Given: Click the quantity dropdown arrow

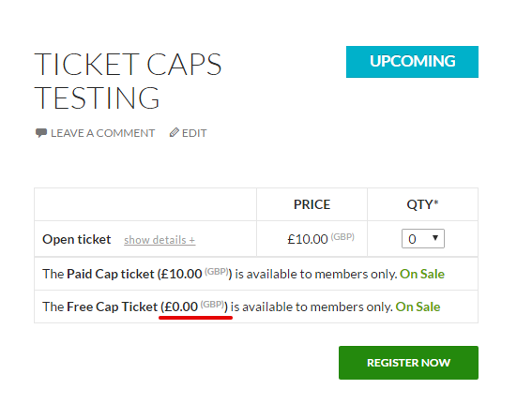Looking at the screenshot, I should pos(435,238).
